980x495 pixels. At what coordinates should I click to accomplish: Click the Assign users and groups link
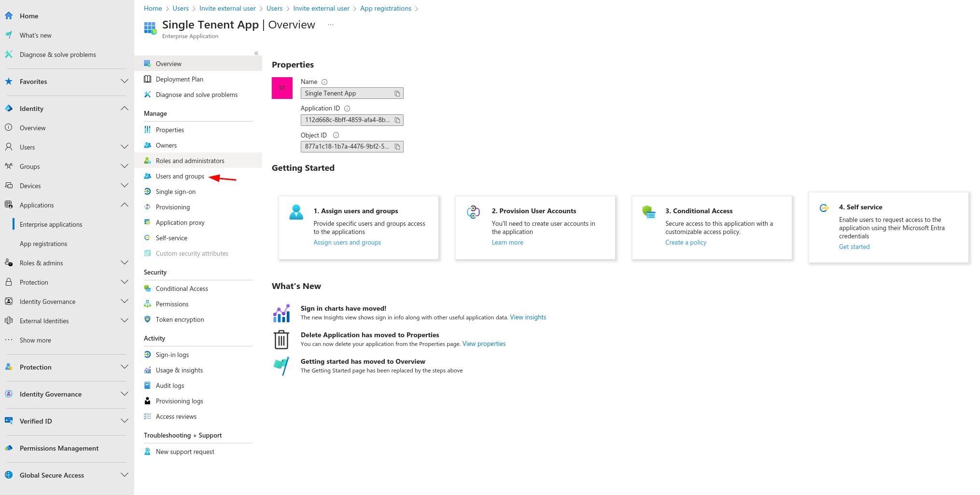pos(347,242)
